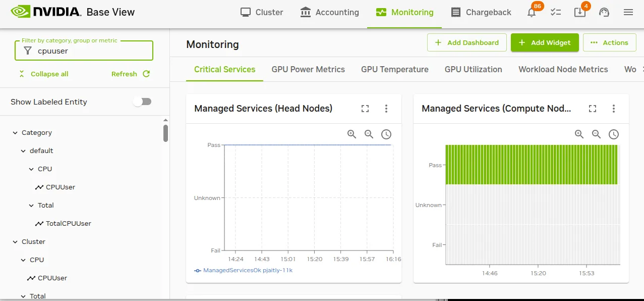Click the filter funnel icon

[x=28, y=51]
